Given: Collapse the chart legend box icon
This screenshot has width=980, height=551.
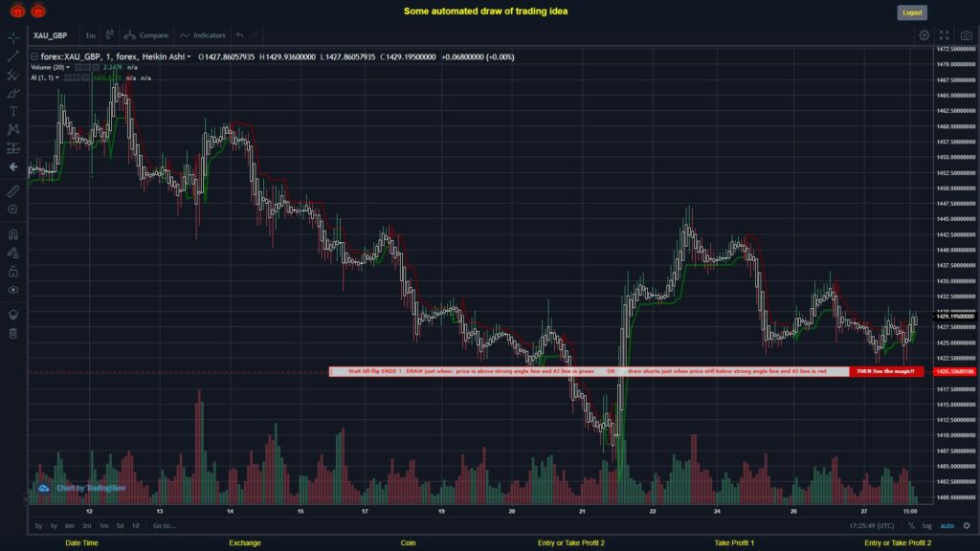Looking at the screenshot, I should 34,56.
